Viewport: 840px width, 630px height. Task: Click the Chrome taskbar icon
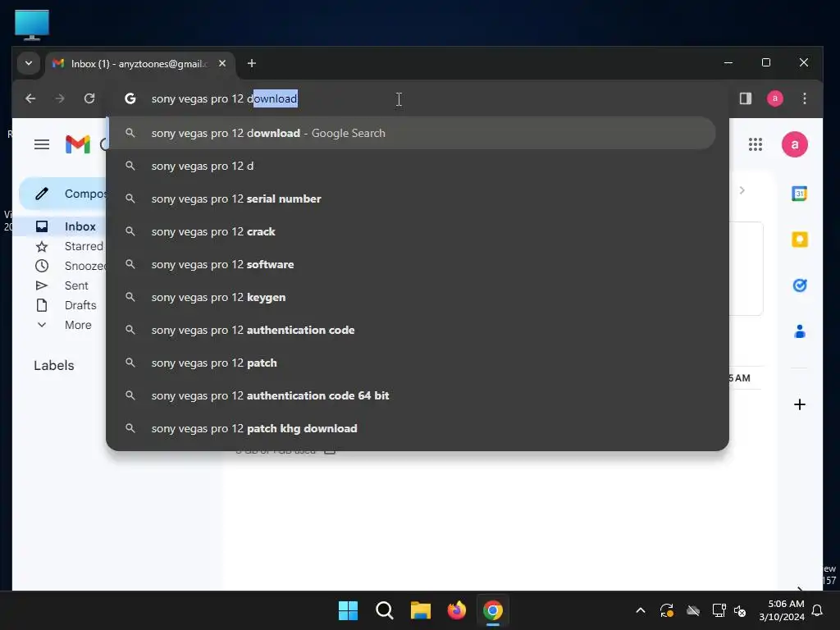pos(493,610)
